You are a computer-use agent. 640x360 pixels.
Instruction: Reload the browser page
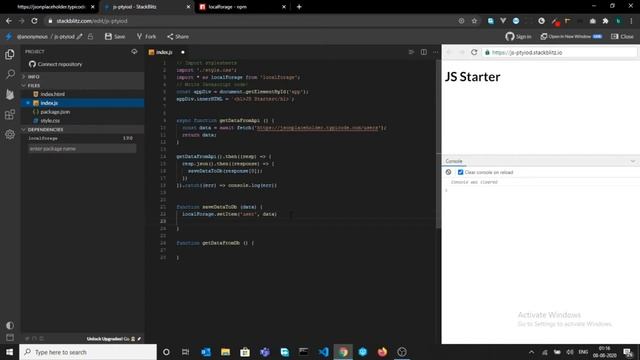(34, 21)
